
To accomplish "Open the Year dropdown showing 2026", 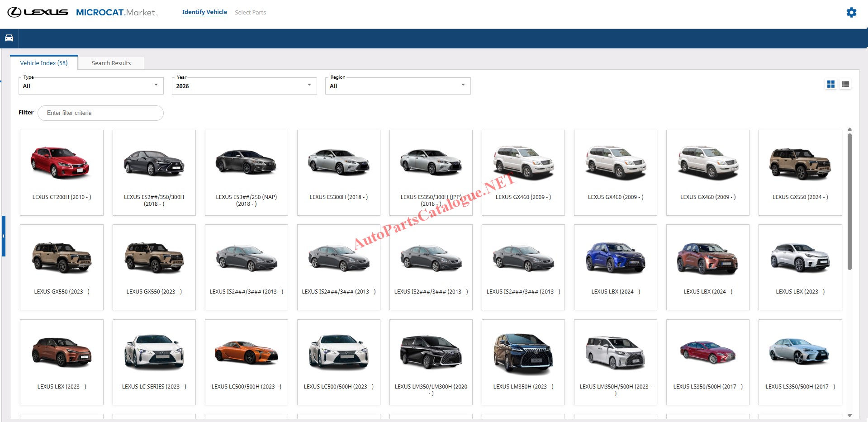I will [244, 86].
